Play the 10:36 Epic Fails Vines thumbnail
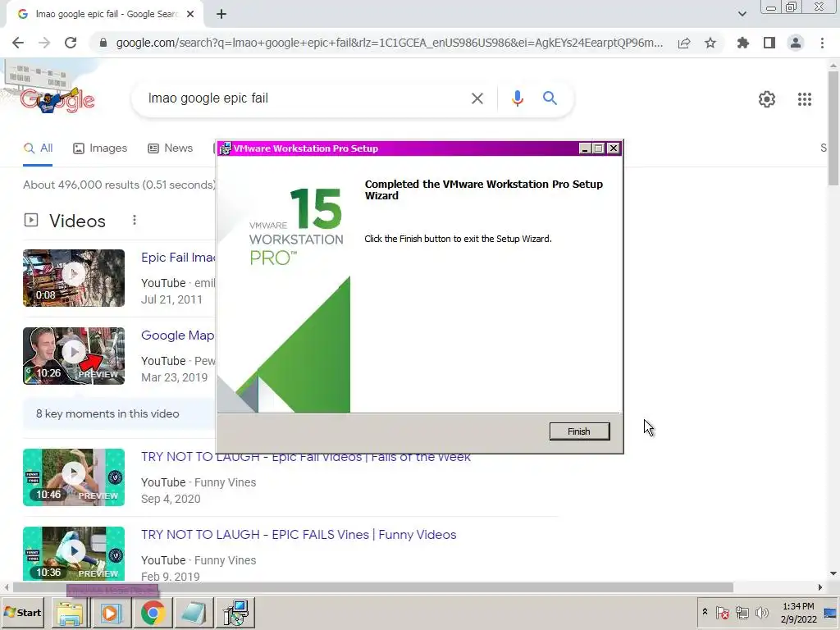840x630 pixels. pos(74,554)
